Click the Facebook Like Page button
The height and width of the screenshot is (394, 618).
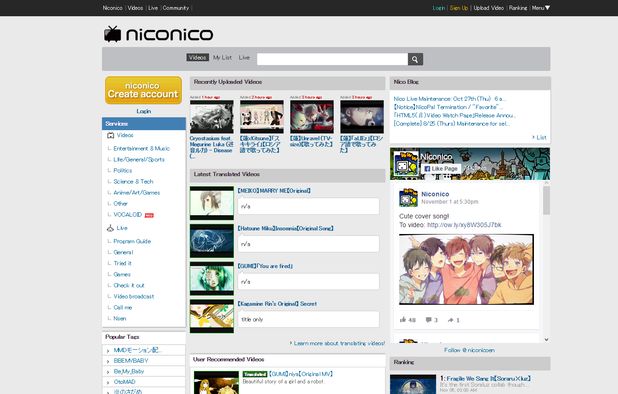pyautogui.click(x=441, y=169)
